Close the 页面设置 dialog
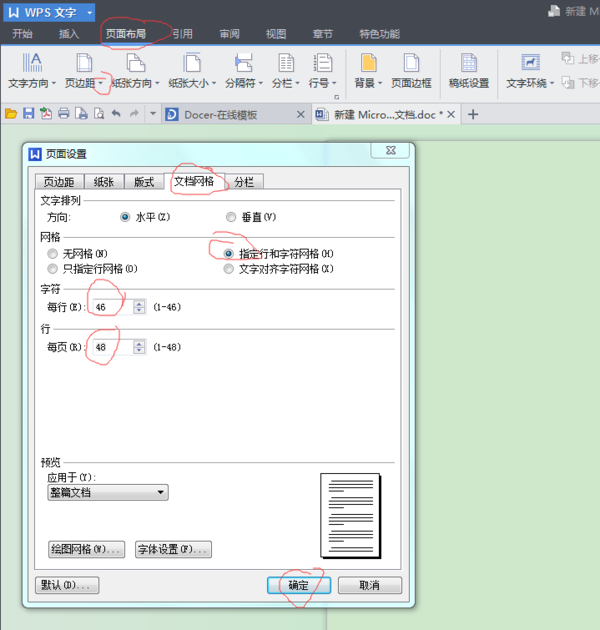 click(x=391, y=150)
